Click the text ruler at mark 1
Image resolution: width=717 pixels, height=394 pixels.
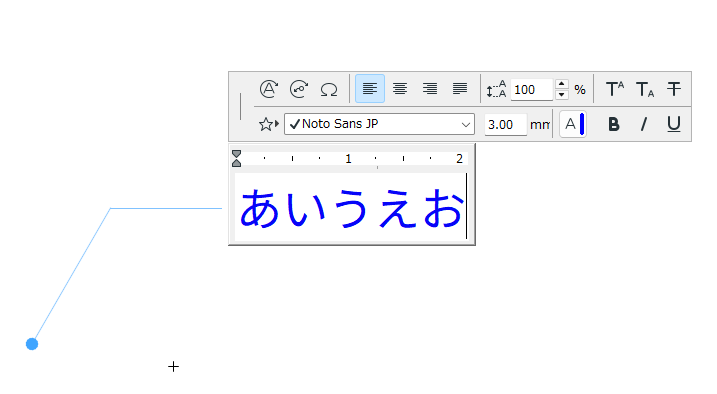coord(348,159)
